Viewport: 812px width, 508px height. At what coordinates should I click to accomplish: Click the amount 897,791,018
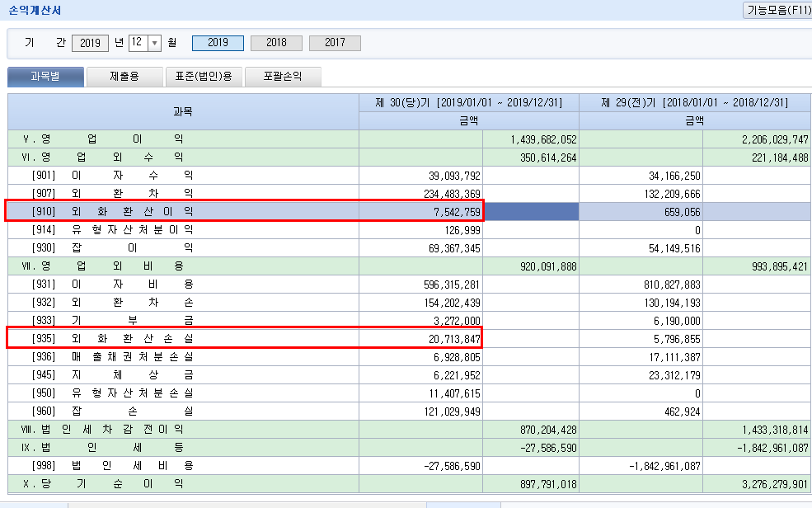(x=548, y=484)
